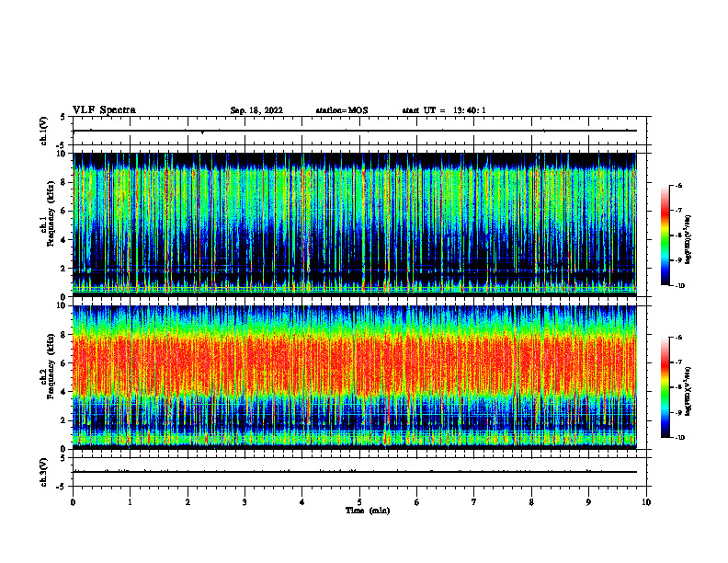Click the "VLF Spectra" title text
Viewport: 728px width, 563px height.
click(104, 110)
